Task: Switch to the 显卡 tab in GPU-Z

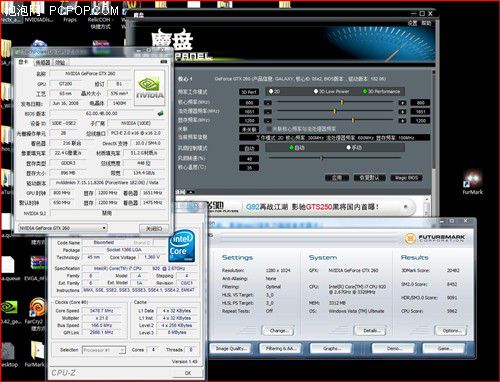Action: point(23,62)
